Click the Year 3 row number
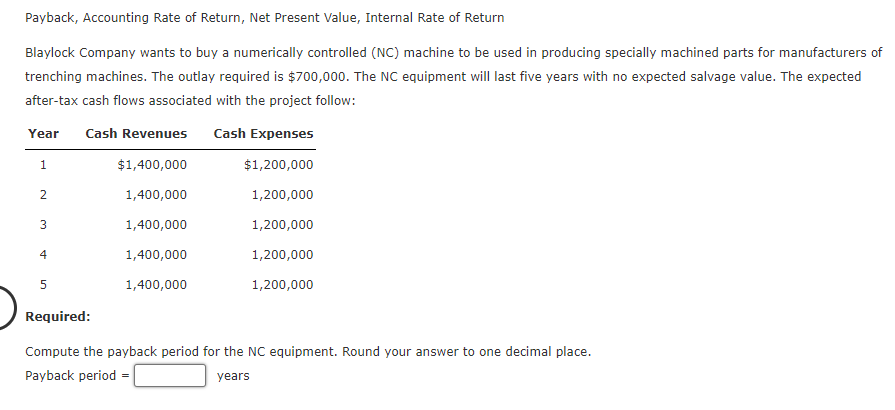The height and width of the screenshot is (410, 895). click(x=43, y=225)
